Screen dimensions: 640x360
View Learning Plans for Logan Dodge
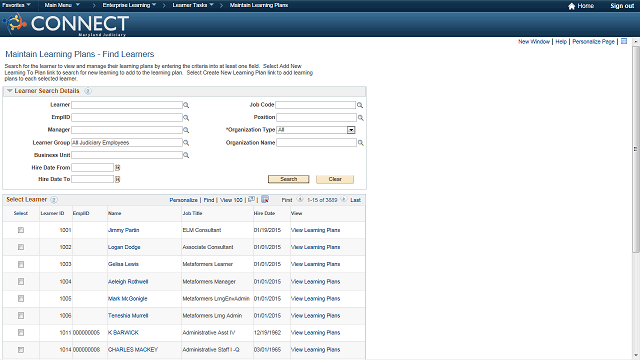coord(315,247)
